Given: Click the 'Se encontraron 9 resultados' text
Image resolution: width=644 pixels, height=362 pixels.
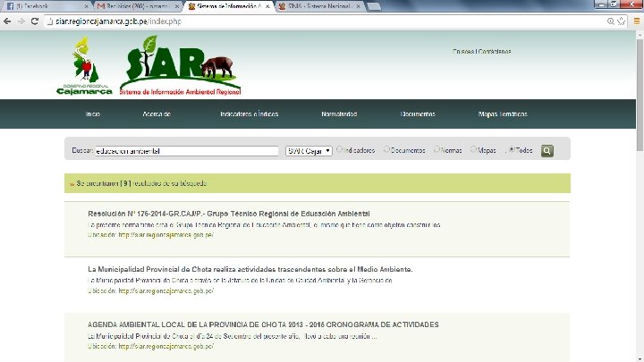Looking at the screenshot, I should [141, 183].
